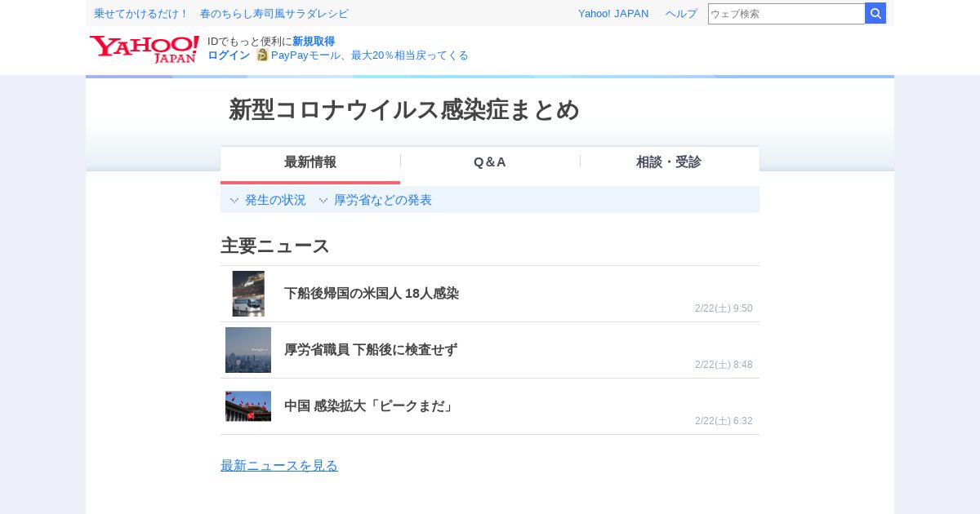Click red flags thumbnail of 中国 story
The height and width of the screenshot is (514, 980).
(x=248, y=406)
